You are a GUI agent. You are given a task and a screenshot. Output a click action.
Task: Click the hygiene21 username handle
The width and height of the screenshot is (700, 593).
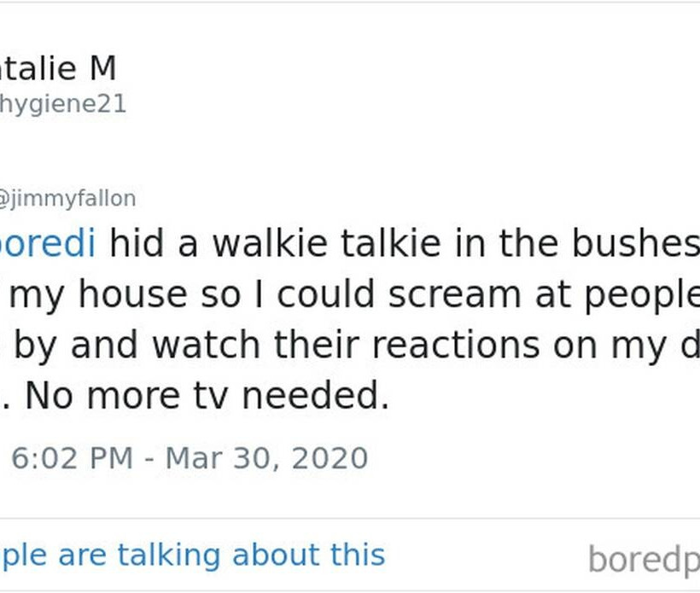(63, 104)
